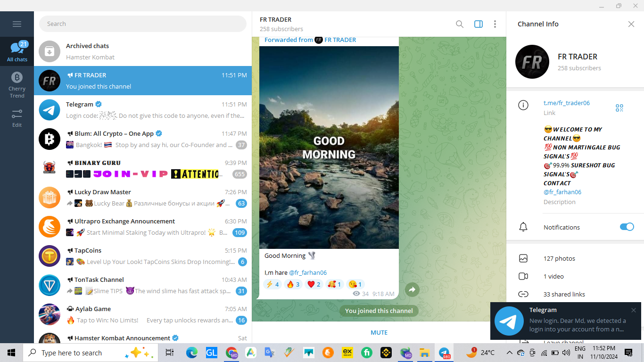Toggle the Notifications switch

pos(627,227)
